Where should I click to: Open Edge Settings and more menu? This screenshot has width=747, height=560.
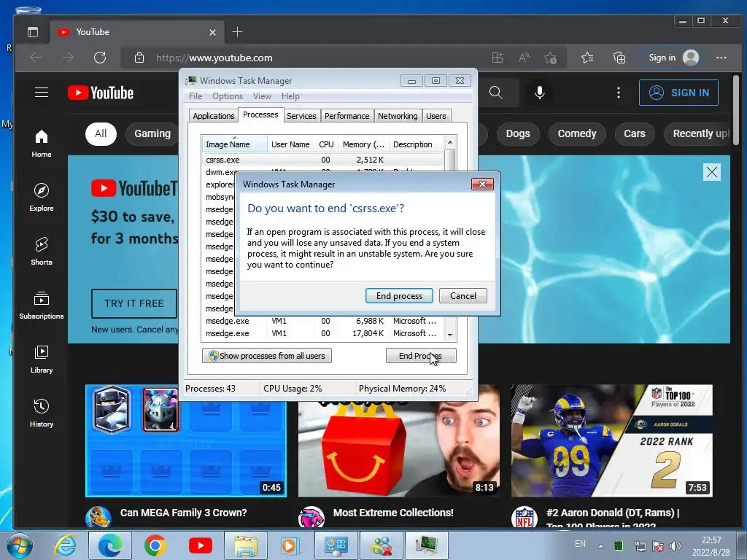tap(721, 58)
